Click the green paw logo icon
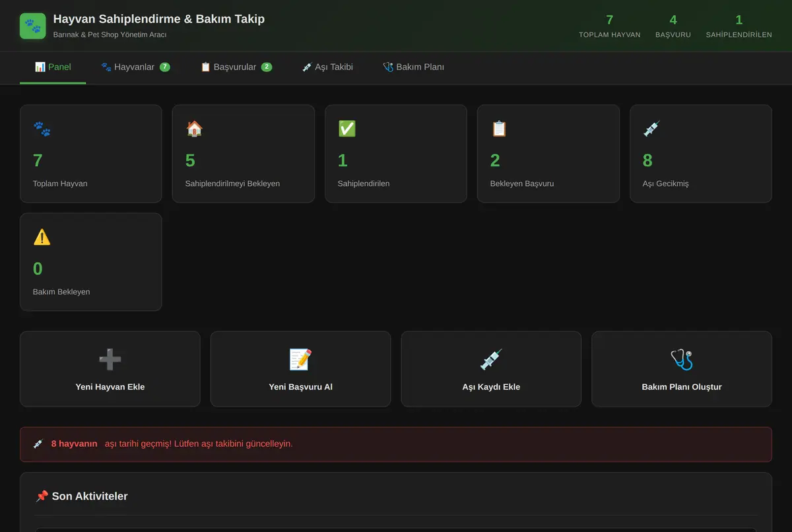 click(33, 26)
